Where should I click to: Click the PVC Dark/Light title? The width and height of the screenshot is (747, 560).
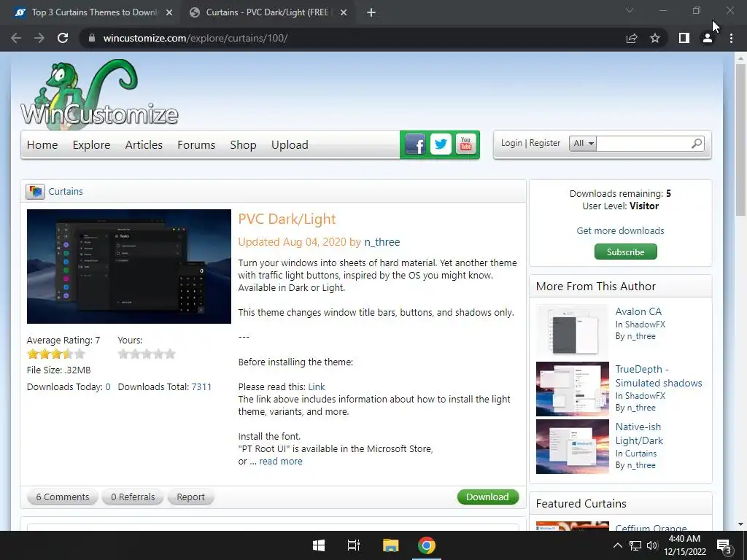[x=287, y=219]
